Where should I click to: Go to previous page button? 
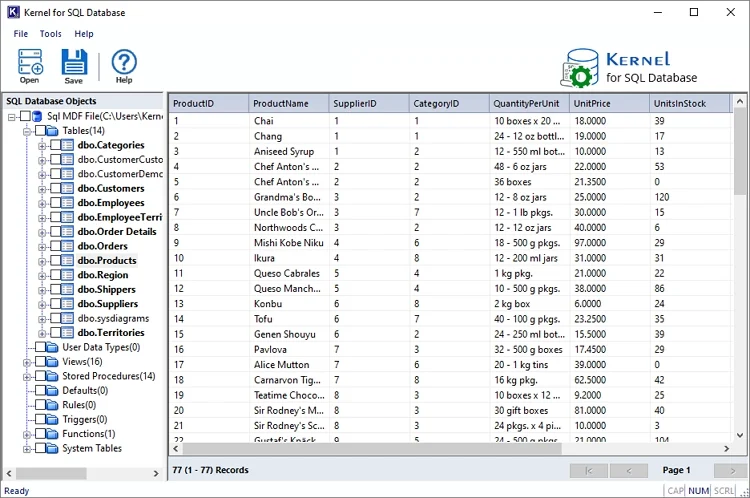629,470
